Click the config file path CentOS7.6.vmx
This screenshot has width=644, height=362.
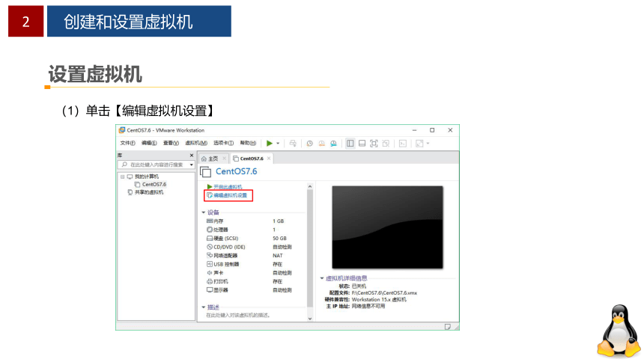tap(384, 293)
